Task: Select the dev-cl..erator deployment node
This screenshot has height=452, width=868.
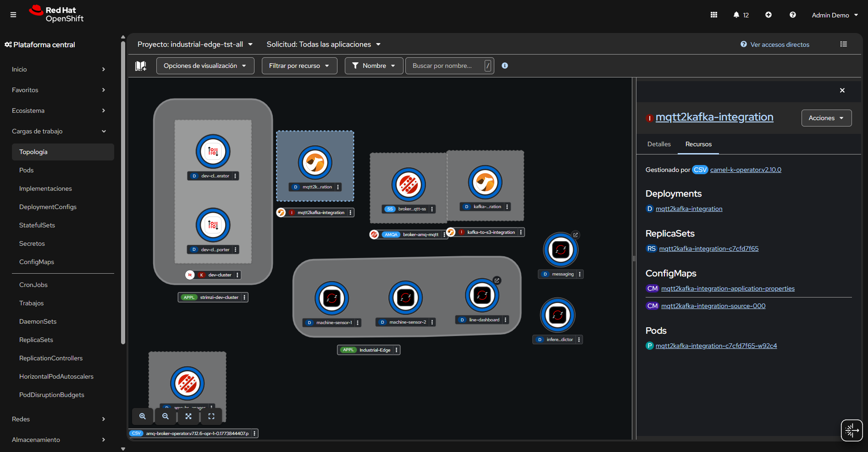Action: tap(213, 151)
